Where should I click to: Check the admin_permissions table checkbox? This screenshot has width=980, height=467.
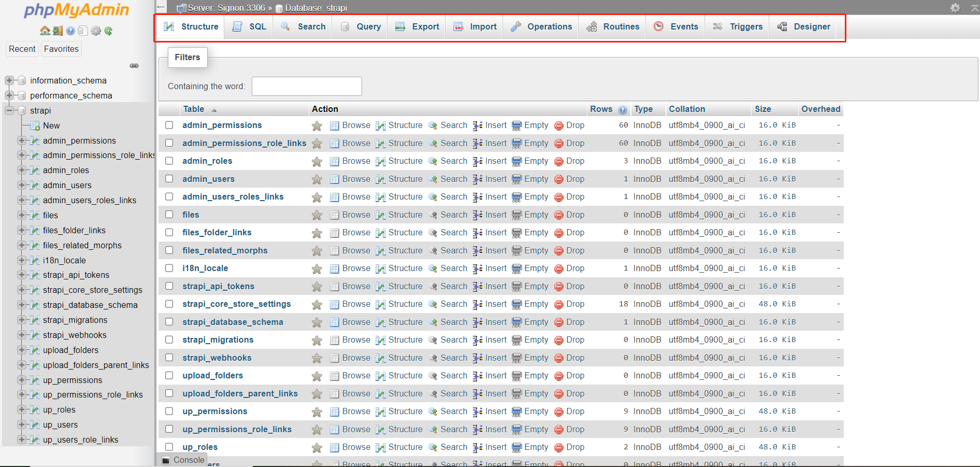(169, 125)
